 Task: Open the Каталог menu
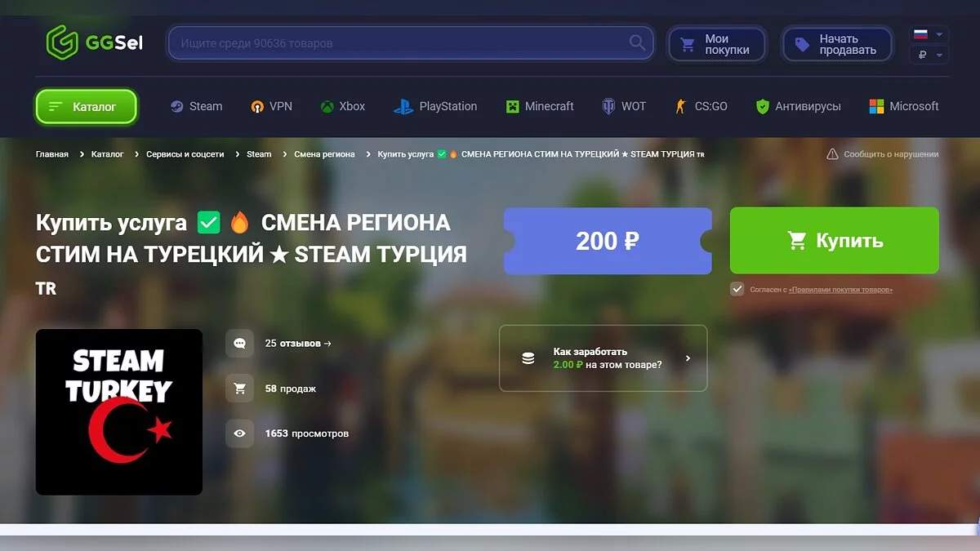click(86, 107)
